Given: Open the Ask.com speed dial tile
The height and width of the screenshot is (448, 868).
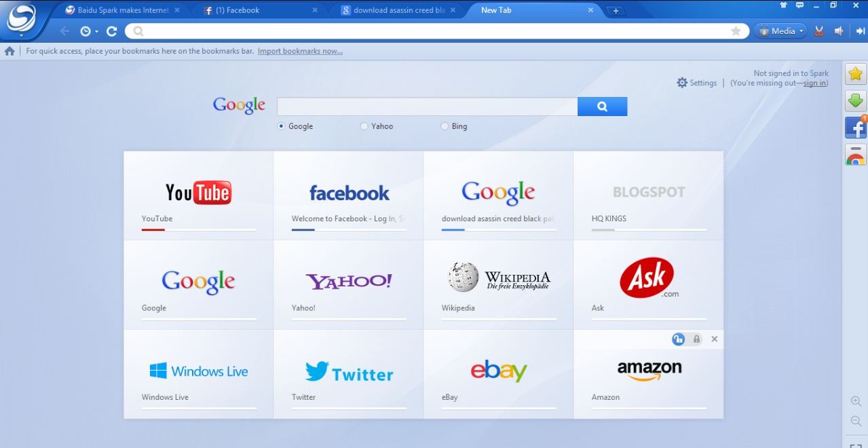Looking at the screenshot, I should [x=649, y=285].
